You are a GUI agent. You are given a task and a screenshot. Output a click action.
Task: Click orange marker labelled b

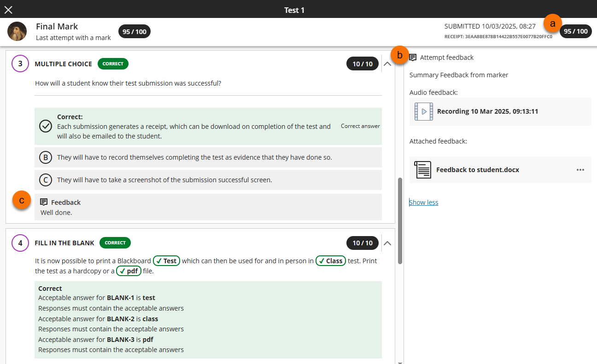[x=399, y=55]
